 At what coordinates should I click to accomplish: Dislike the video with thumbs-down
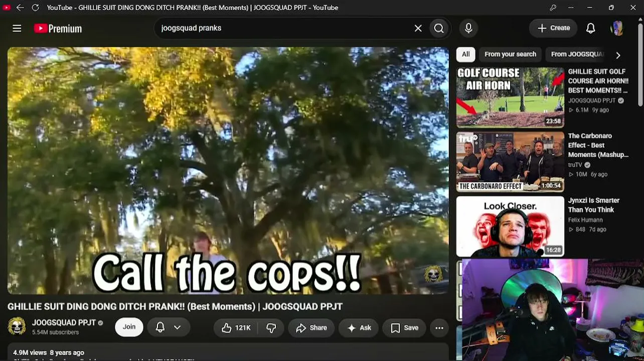point(271,328)
